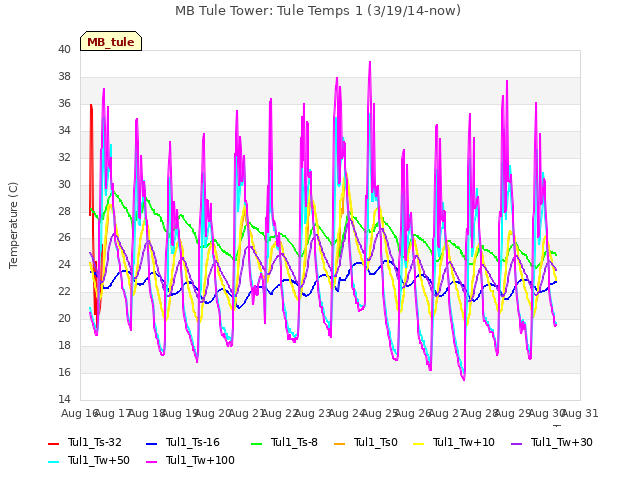Click the Tul1_Tw+10 yellow legend swatch
Viewport: 640px width, 480px height.
419,443
